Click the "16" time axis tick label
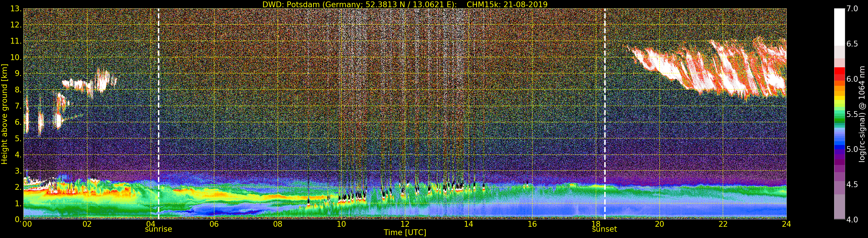Image resolution: width=868 pixels, height=238 pixels. tap(532, 224)
